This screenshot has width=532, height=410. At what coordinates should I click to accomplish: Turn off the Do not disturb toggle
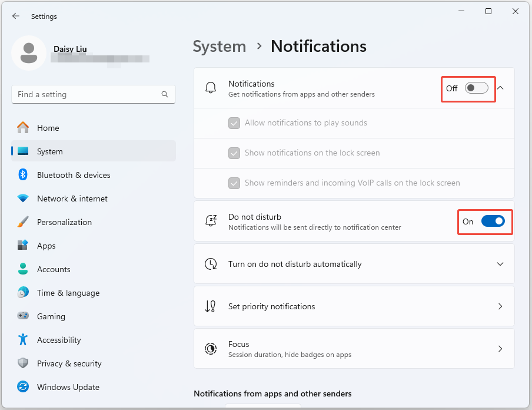point(493,221)
